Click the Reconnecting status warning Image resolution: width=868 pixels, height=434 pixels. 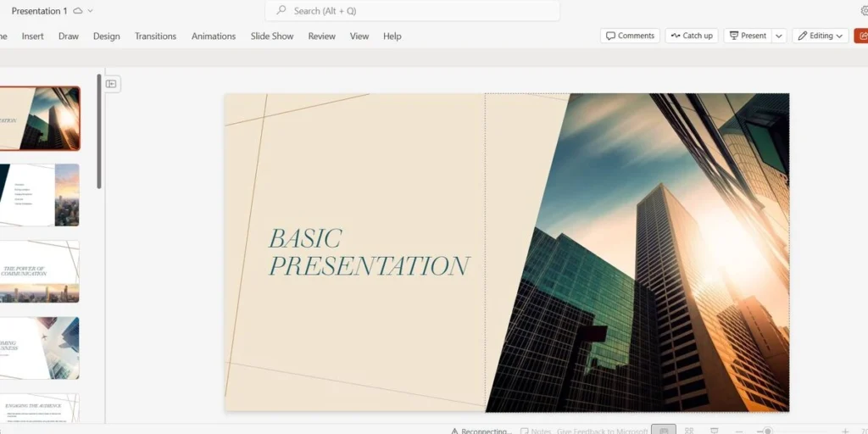tap(481, 431)
